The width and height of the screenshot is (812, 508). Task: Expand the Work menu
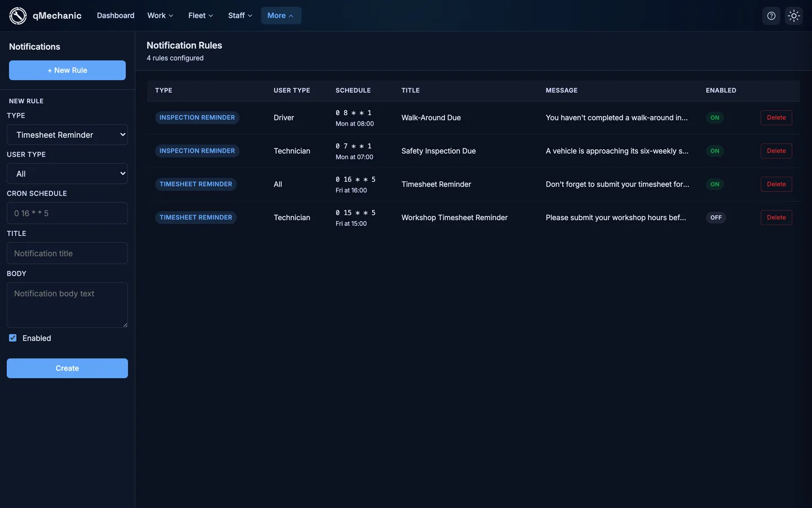(160, 16)
